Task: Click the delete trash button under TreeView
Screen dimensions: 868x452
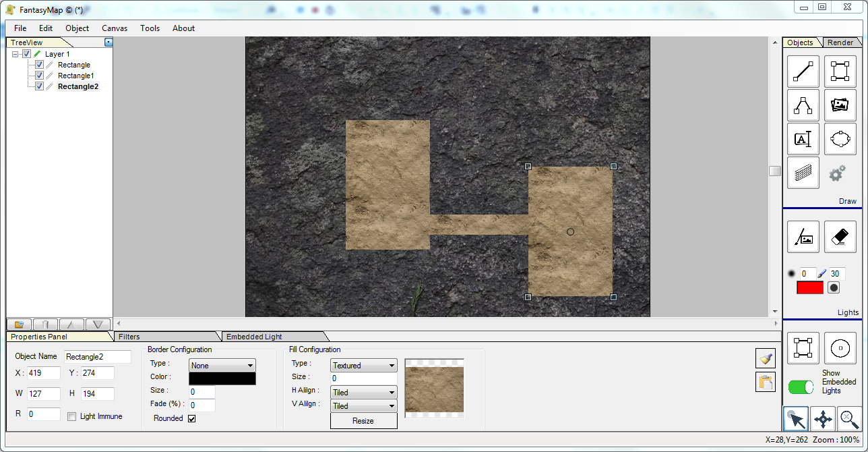Action: coord(45,324)
